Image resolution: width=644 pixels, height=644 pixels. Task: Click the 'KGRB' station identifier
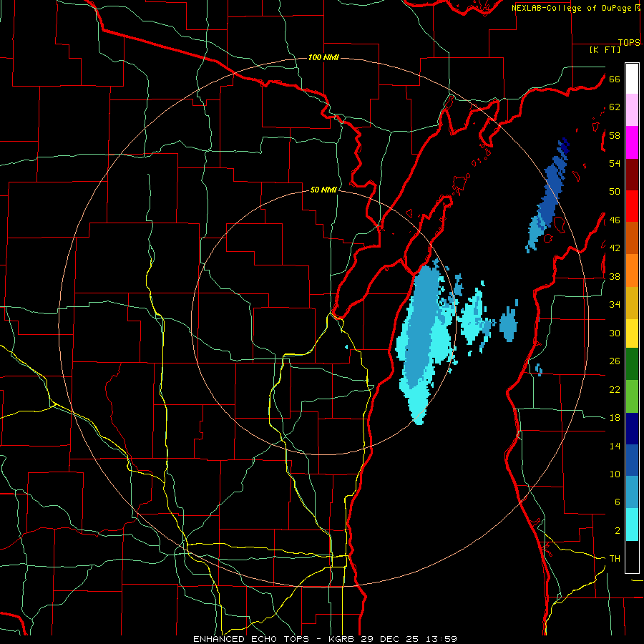coord(343,639)
